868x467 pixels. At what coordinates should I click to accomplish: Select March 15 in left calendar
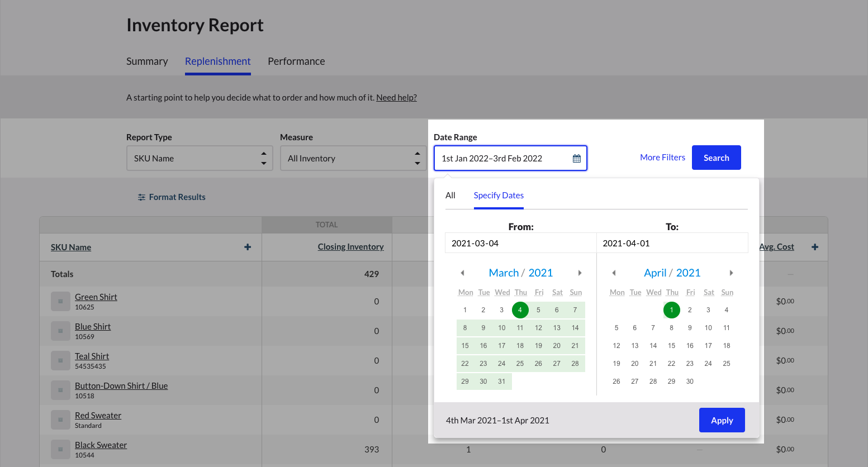click(465, 346)
